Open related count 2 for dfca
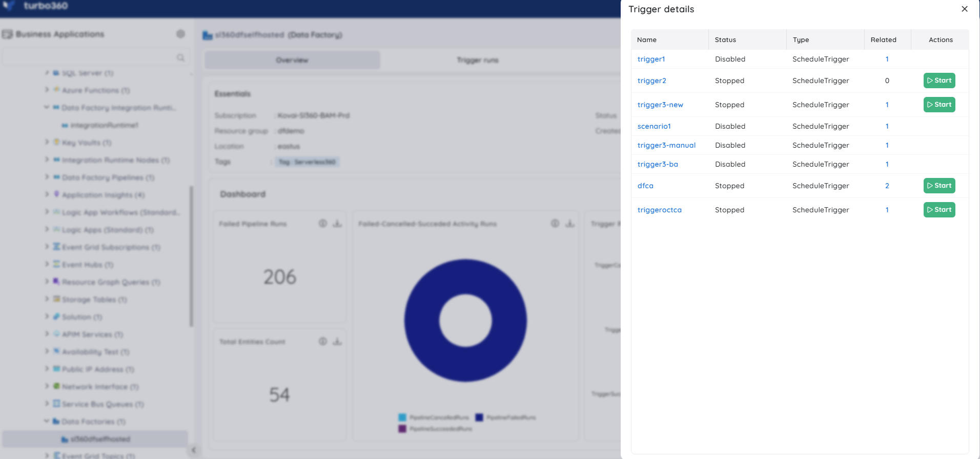This screenshot has width=980, height=459. point(887,186)
